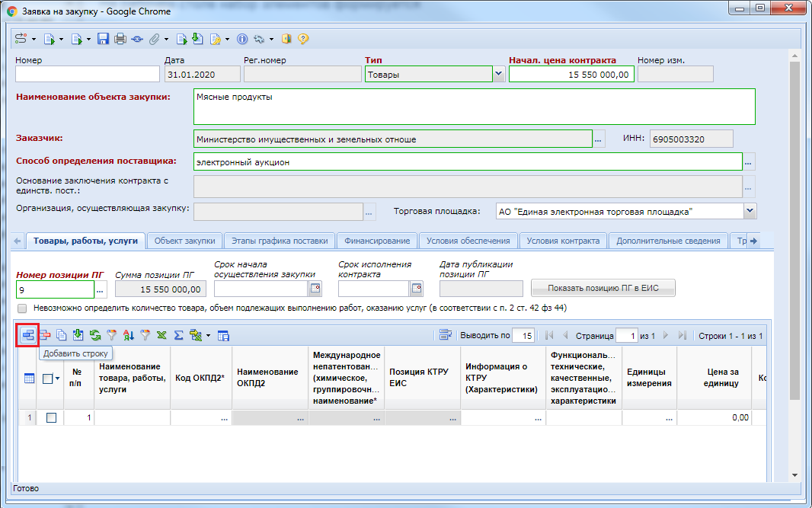Expand the dropdown arrow beside the tools gear icon
This screenshot has width=812, height=508.
pyautogui.click(x=271, y=40)
